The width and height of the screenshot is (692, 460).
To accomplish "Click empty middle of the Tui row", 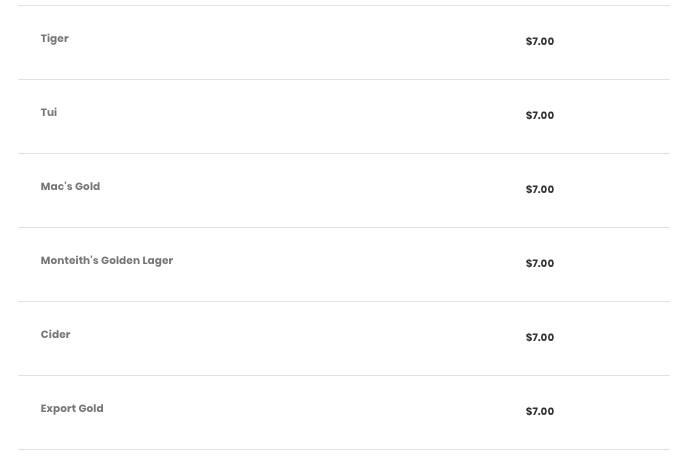I will 300,116.
